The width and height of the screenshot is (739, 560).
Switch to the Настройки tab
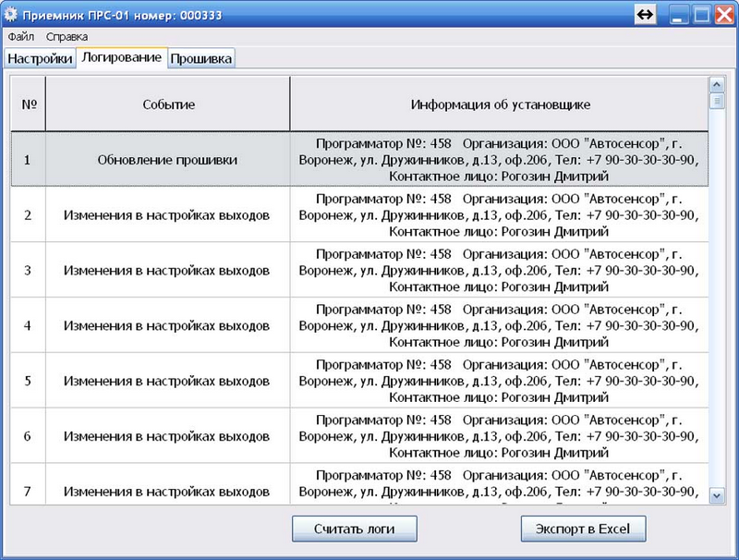tap(40, 58)
